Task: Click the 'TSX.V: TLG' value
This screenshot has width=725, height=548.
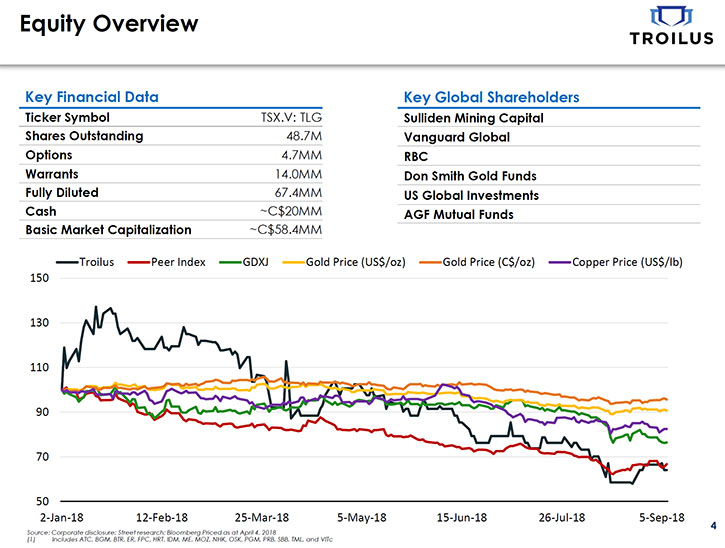Action: [x=291, y=117]
